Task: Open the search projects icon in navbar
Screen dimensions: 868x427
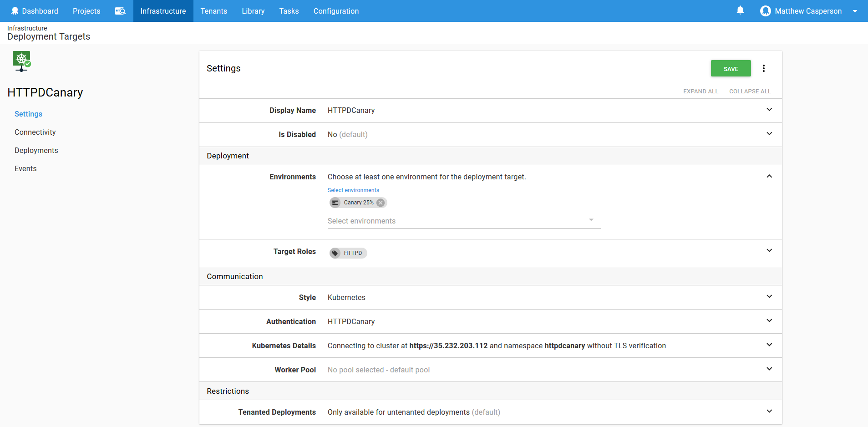Action: 120,11
